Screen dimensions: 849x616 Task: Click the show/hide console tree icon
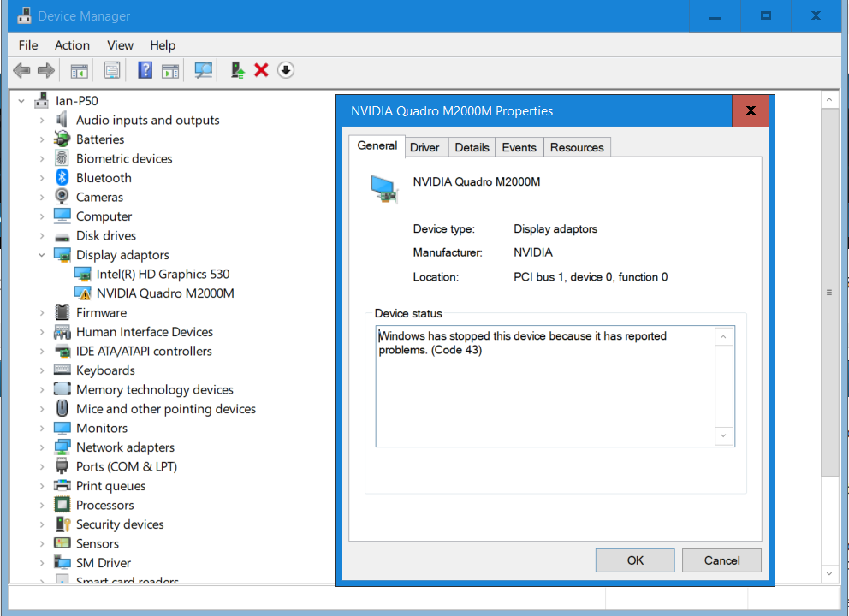click(79, 70)
